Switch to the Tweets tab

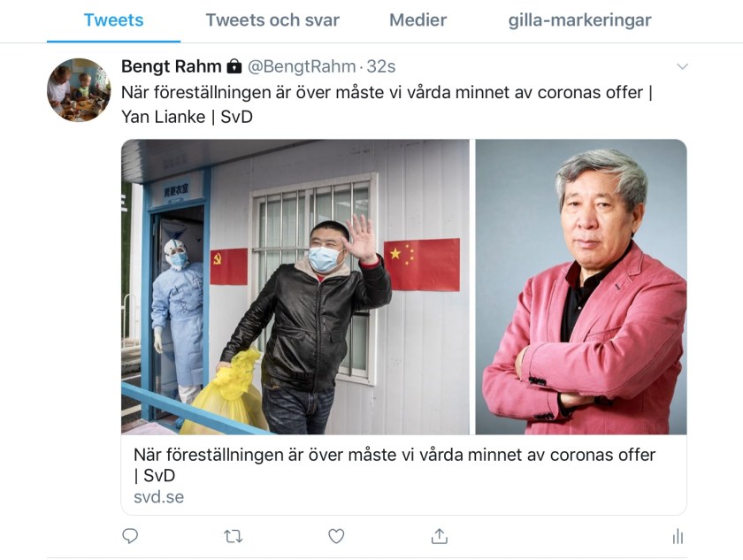(x=114, y=20)
